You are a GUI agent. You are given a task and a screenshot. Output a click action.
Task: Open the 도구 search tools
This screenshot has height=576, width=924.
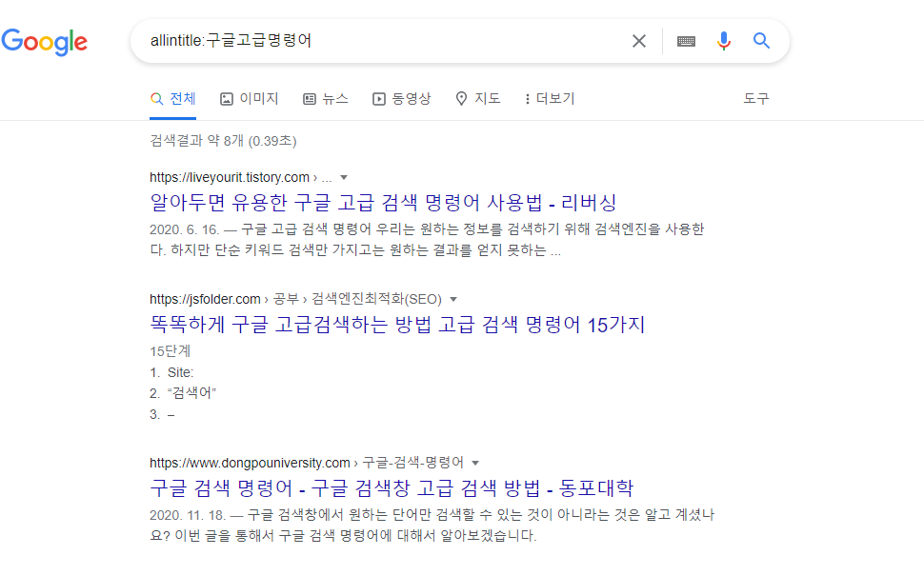(x=756, y=98)
